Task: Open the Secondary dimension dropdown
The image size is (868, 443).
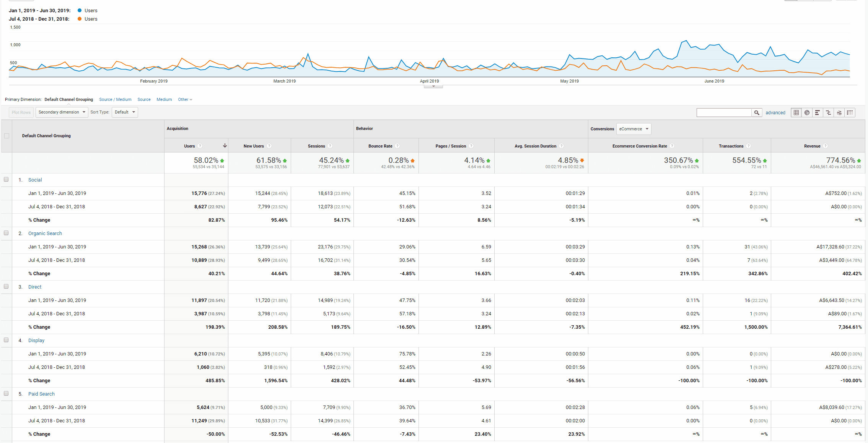Action: click(x=62, y=112)
